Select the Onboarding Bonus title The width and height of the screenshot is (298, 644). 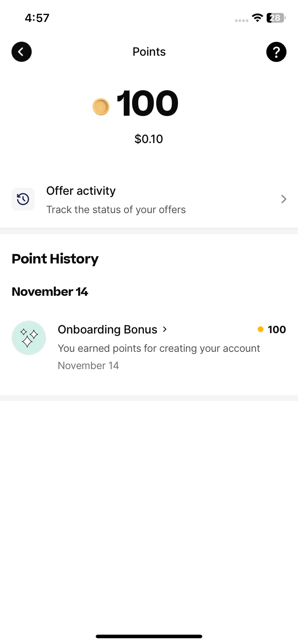pos(108,330)
